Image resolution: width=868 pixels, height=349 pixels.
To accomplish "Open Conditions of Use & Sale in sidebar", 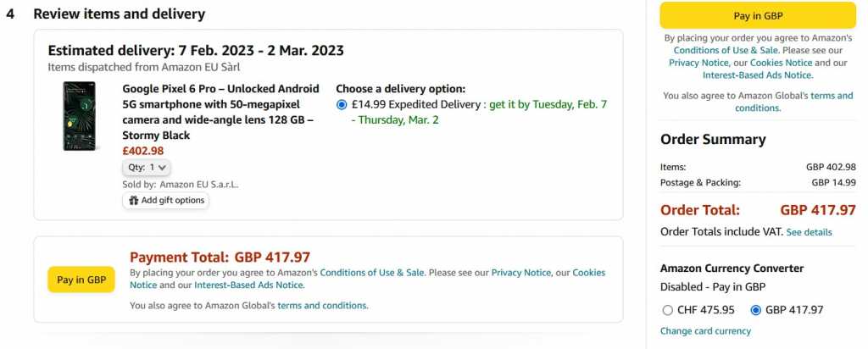I will (726, 50).
